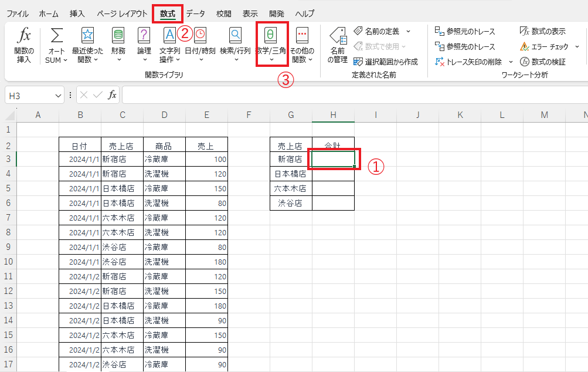
Task: Select the 日付 header cell
Action: (80, 146)
